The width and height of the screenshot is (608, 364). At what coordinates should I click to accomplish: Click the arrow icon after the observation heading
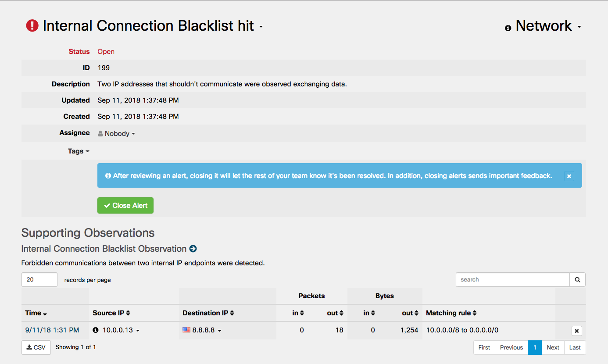(x=193, y=248)
